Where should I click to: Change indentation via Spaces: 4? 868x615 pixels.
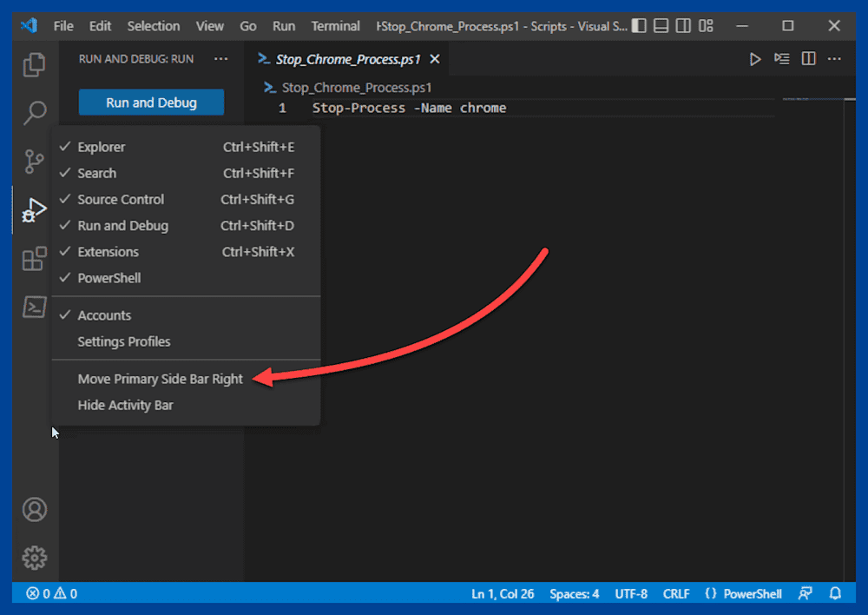[x=574, y=594]
